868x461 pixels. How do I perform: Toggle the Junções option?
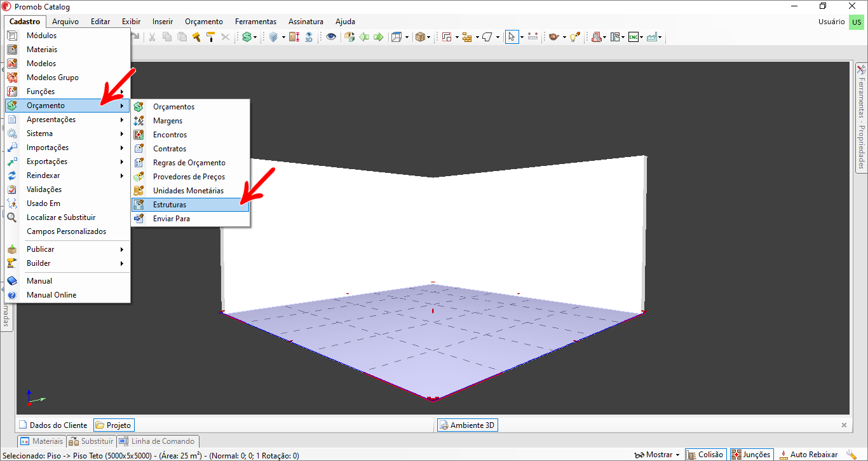click(x=751, y=455)
